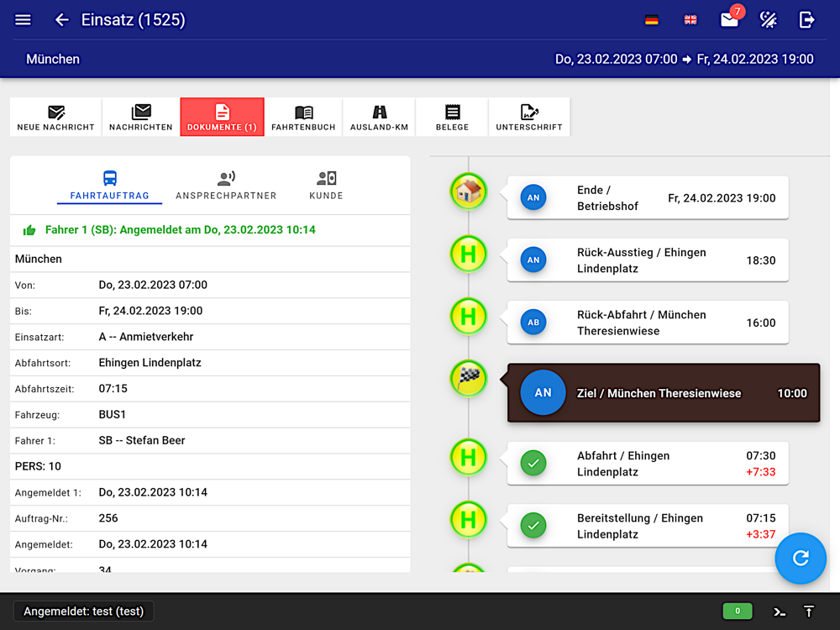The image size is (840, 630).
Task: Click Fahrer 1 value SB -- Stefan Beer
Action: (142, 440)
